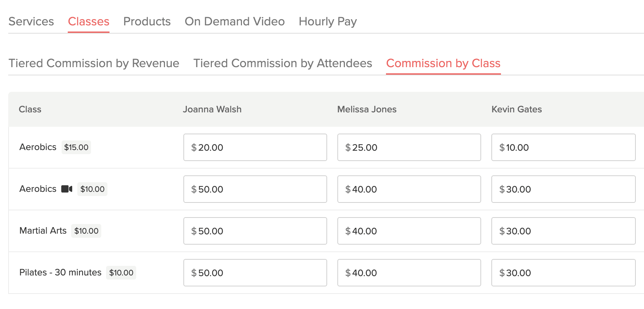Click the video camera icon next to Aerobics
The image size is (644, 309).
click(67, 189)
